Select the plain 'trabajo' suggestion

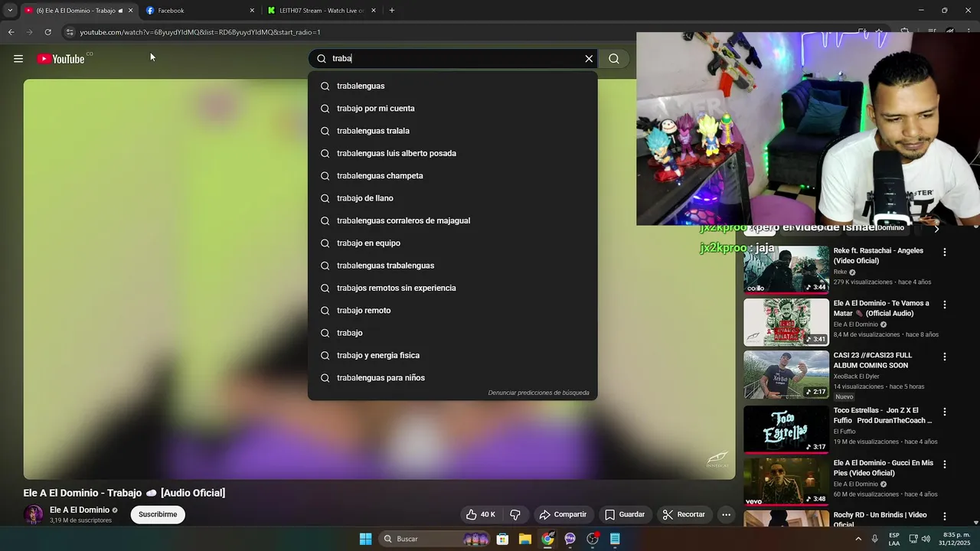[452, 333]
